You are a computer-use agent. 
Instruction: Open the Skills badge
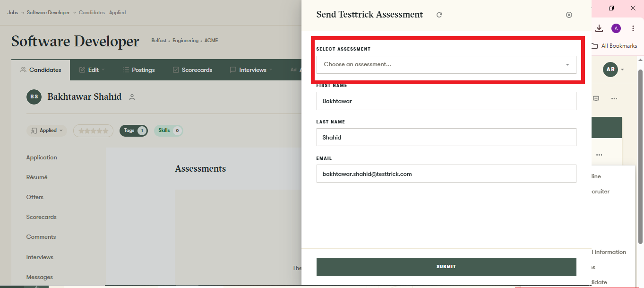click(x=168, y=131)
